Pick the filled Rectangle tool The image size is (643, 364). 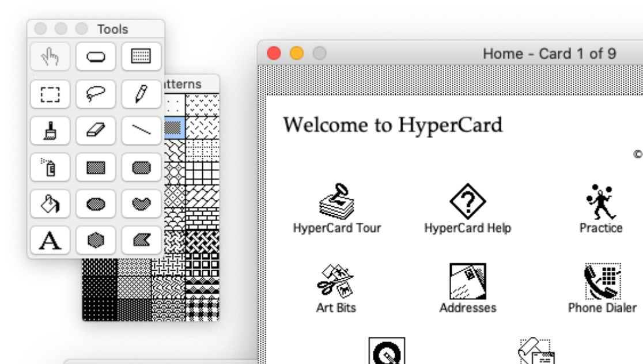coord(96,167)
